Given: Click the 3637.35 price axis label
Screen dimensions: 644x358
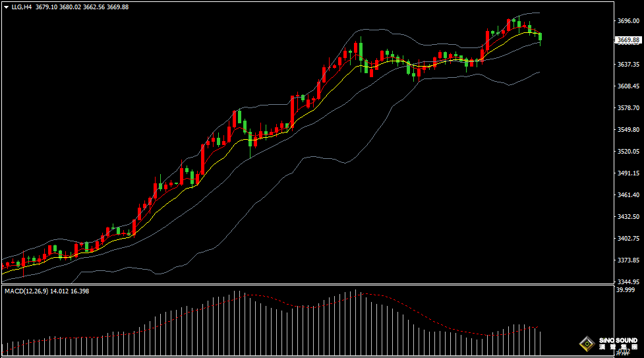Looking at the screenshot, I should click(x=628, y=64).
